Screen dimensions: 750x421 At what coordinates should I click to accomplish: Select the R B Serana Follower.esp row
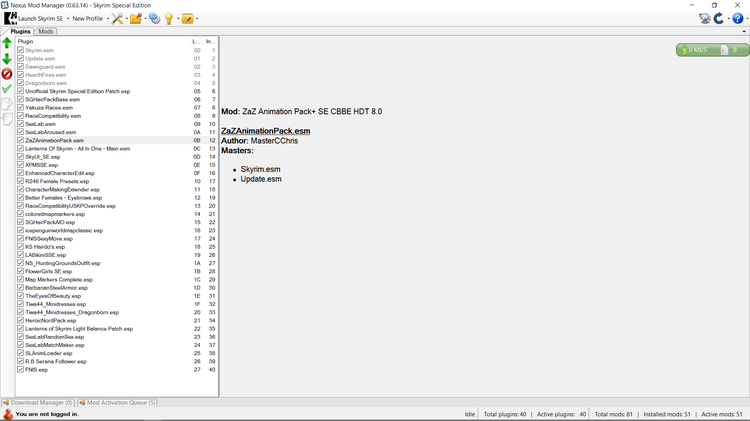point(117,361)
